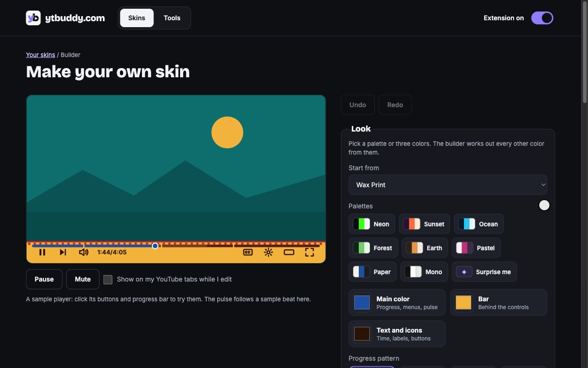Select the Neon palette
Image resolution: width=588 pixels, height=368 pixels.
tap(372, 224)
